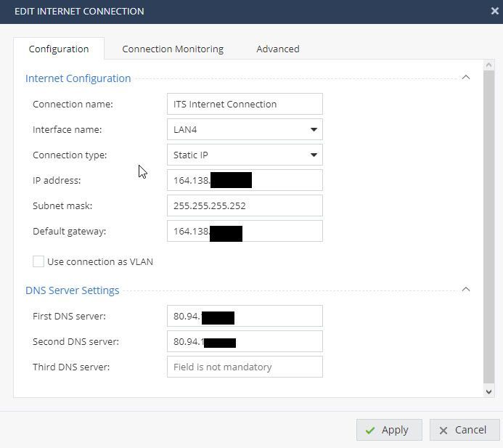Screen dimensions: 503x448
Task: Edit the Connection name field
Action: click(x=245, y=104)
